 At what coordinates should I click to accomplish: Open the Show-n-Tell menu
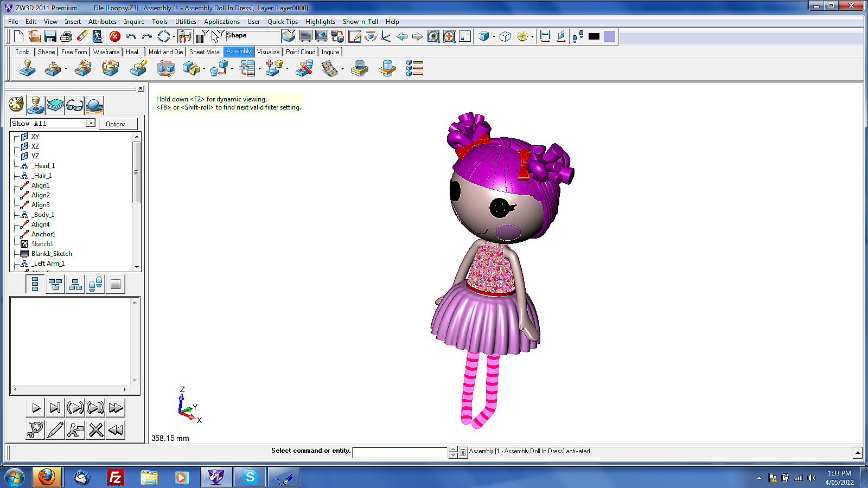tap(360, 22)
